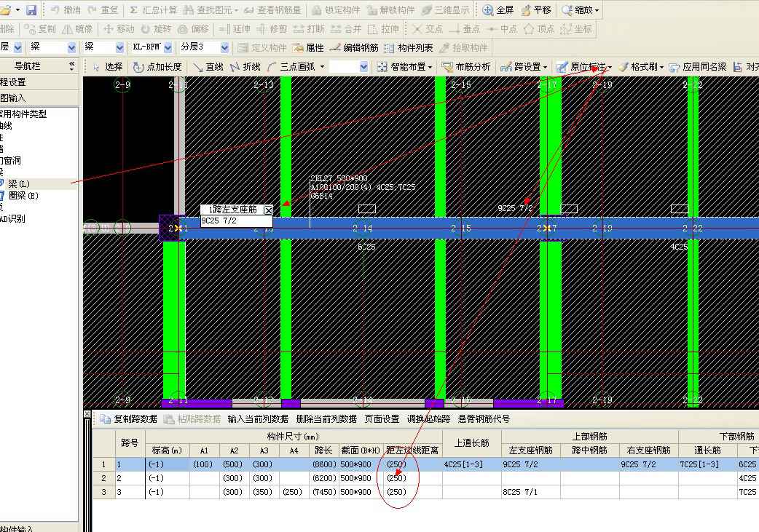Image resolution: width=759 pixels, height=532 pixels.
Task: Click 页面设置 page setup
Action: click(x=382, y=418)
